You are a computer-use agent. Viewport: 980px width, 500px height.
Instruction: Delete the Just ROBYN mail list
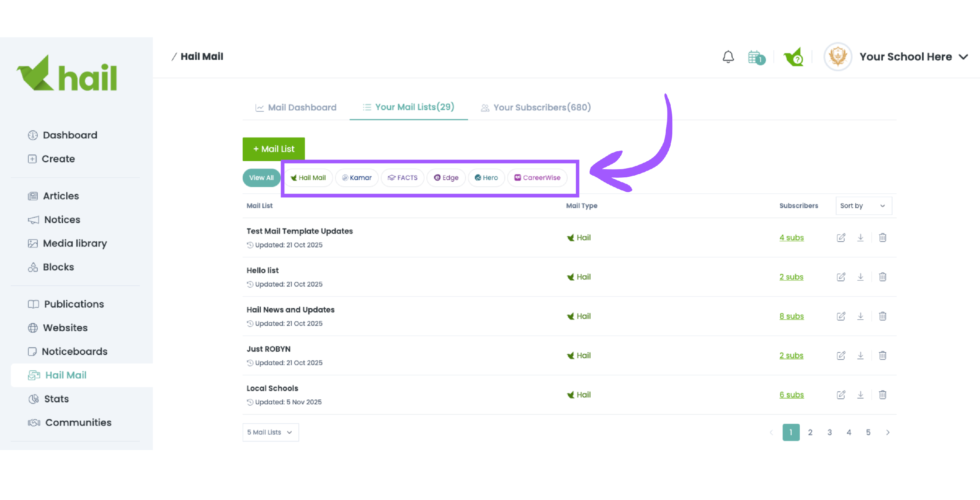point(882,356)
